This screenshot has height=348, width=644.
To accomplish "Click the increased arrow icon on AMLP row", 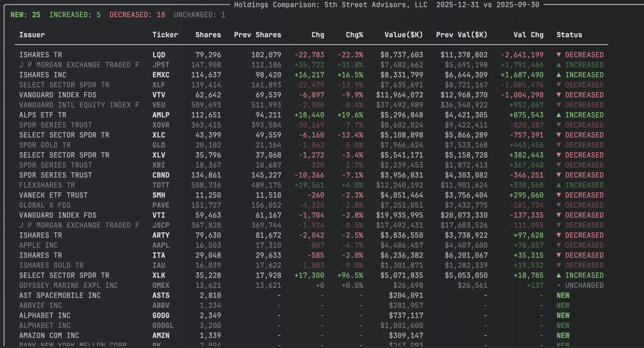I will pyautogui.click(x=559, y=115).
